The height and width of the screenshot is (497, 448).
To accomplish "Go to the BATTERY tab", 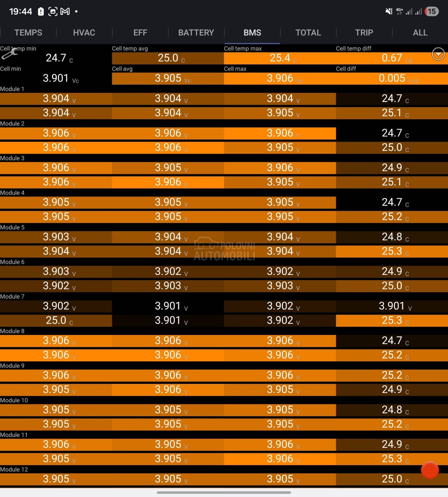I will tap(196, 33).
